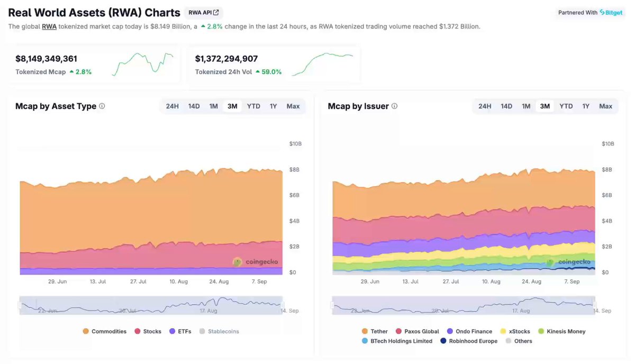Select 1Y range on Mcap by Asset Type

pyautogui.click(x=274, y=106)
